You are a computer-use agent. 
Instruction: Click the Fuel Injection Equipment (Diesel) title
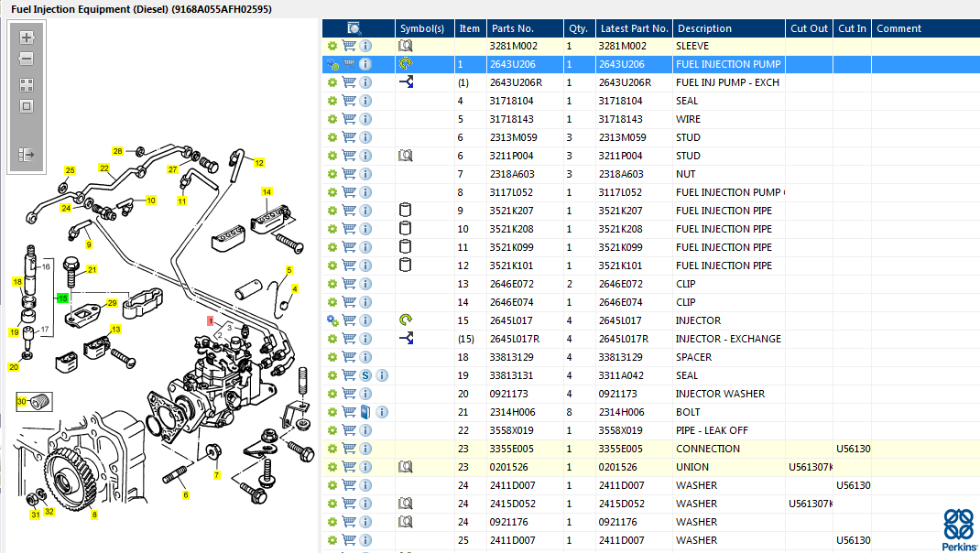pos(141,9)
